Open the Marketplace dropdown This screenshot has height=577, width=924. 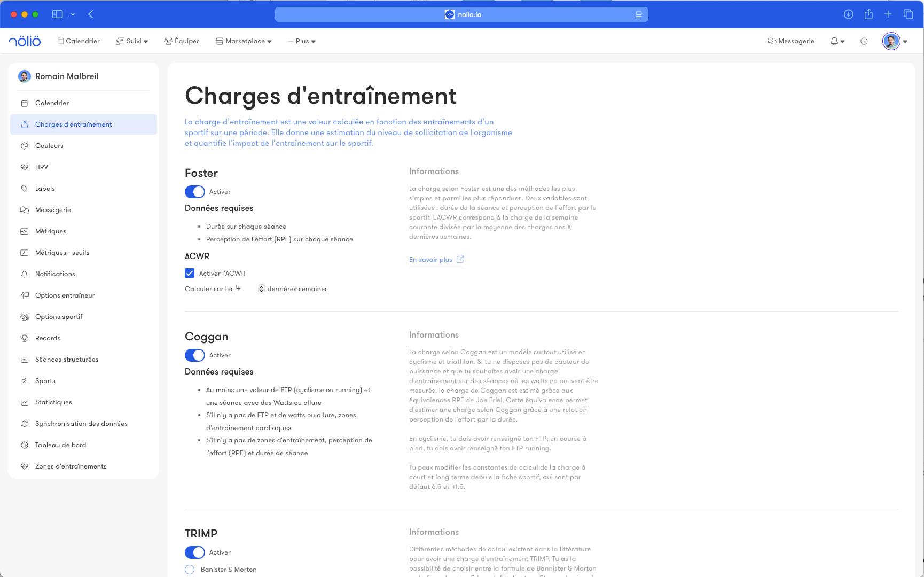tap(244, 41)
